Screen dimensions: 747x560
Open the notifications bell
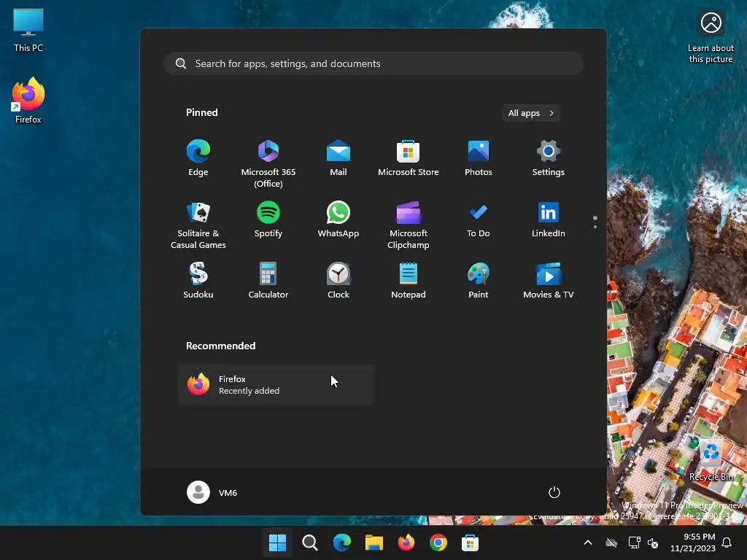tap(727, 542)
